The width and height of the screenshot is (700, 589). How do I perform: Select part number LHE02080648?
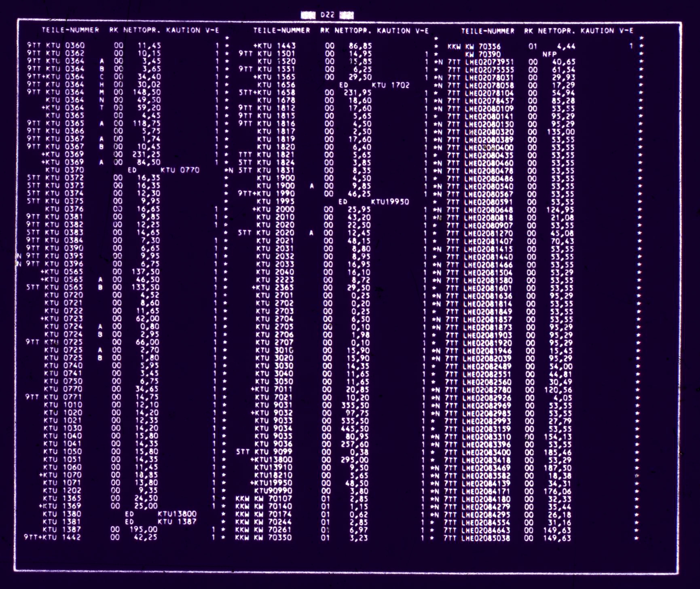point(489,210)
